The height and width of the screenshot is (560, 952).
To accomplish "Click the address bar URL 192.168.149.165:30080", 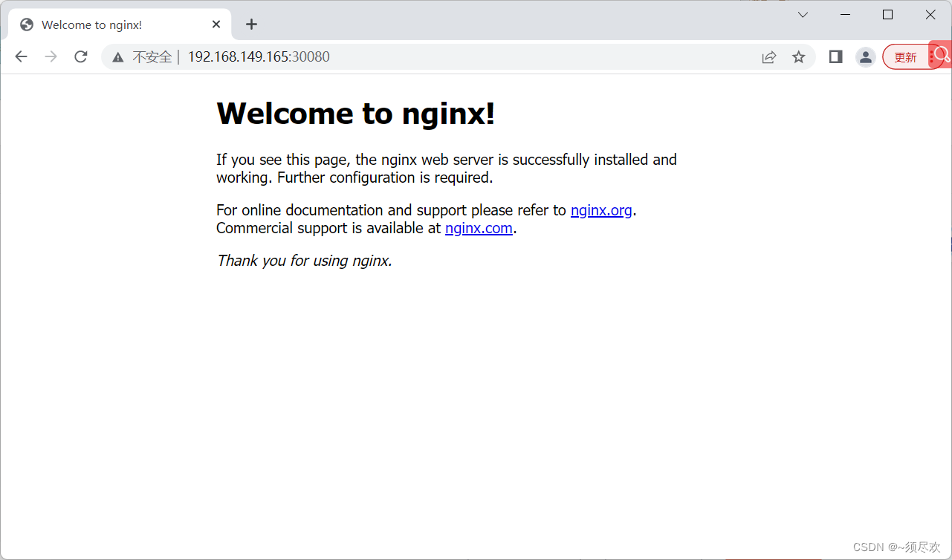I will click(x=259, y=57).
